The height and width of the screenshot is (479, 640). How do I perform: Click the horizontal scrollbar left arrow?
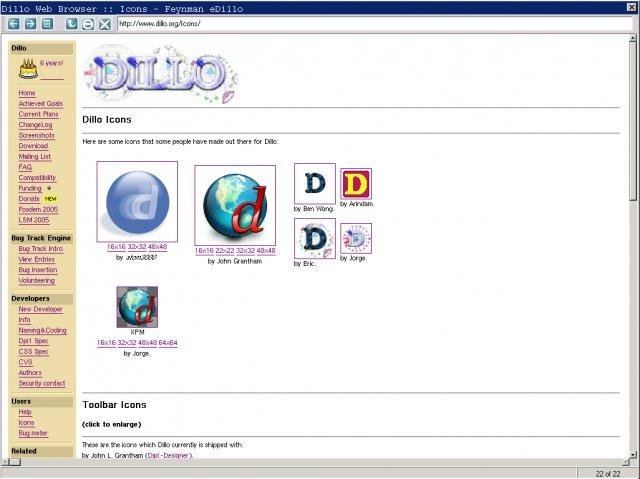(x=5, y=462)
